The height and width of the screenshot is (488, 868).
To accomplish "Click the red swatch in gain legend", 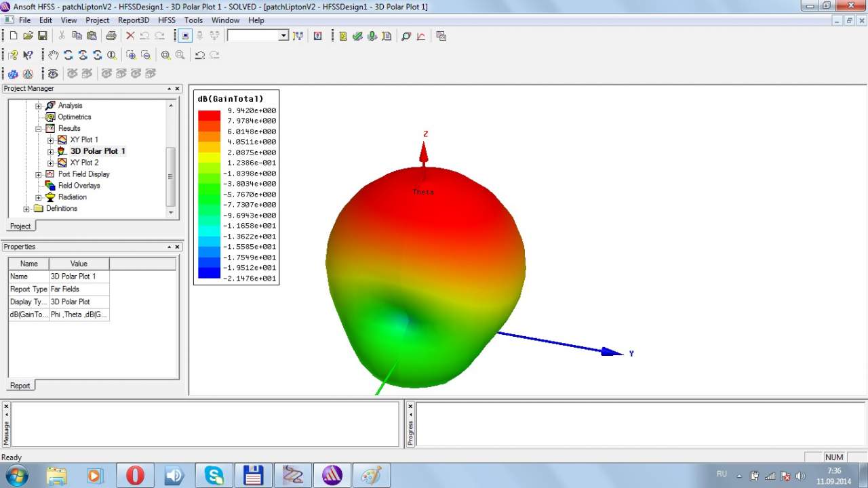I will pyautogui.click(x=209, y=115).
